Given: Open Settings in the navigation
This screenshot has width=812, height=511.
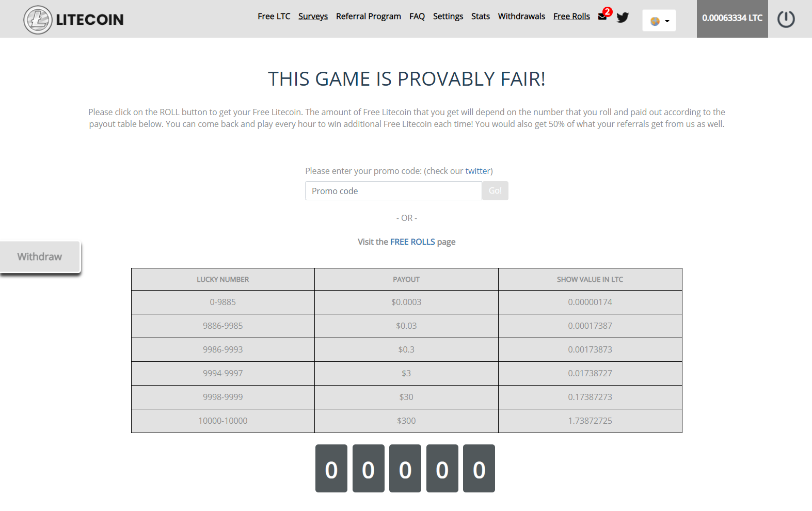Looking at the screenshot, I should tap(448, 16).
